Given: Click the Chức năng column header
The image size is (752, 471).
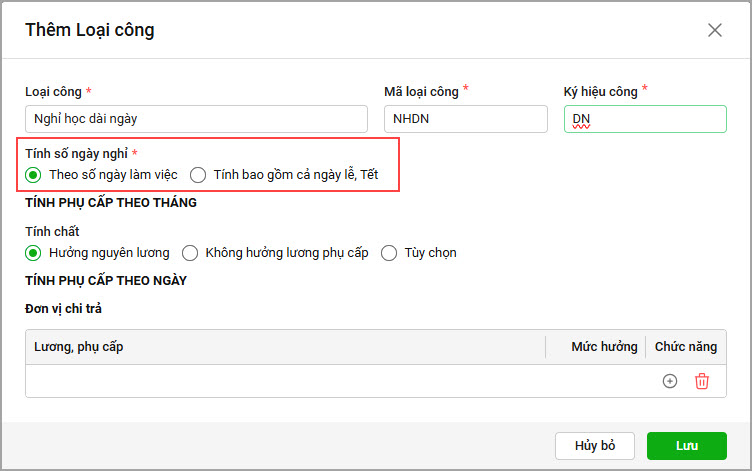Looking at the screenshot, I should pos(685,347).
